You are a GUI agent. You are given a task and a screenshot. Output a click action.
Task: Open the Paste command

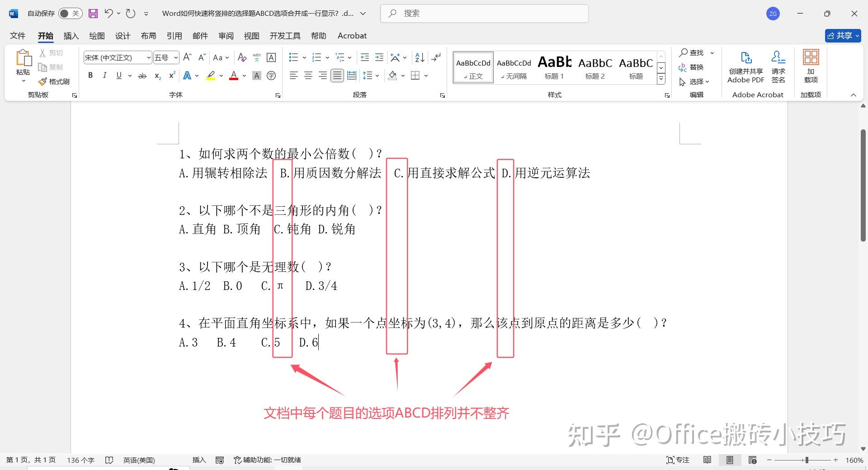pos(23,63)
